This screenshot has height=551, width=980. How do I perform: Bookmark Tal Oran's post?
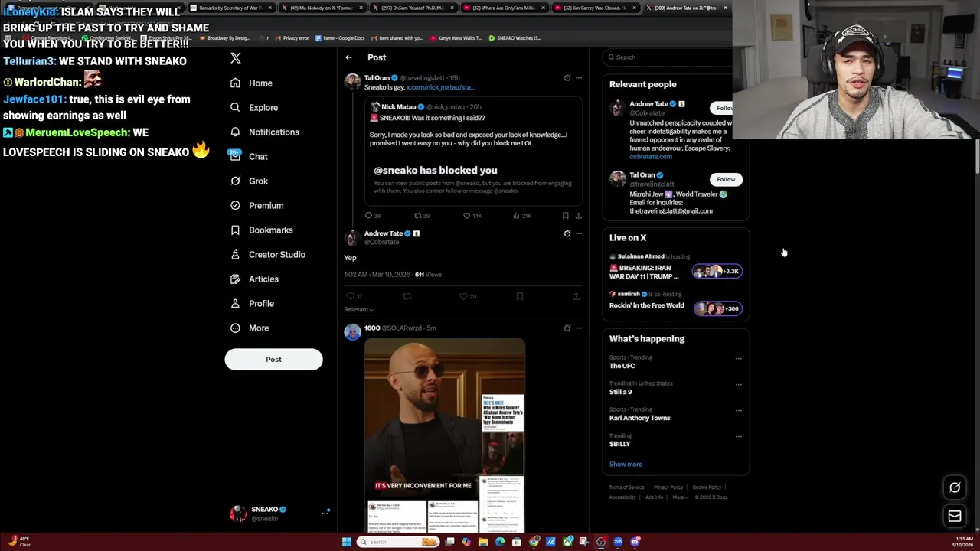coord(565,216)
